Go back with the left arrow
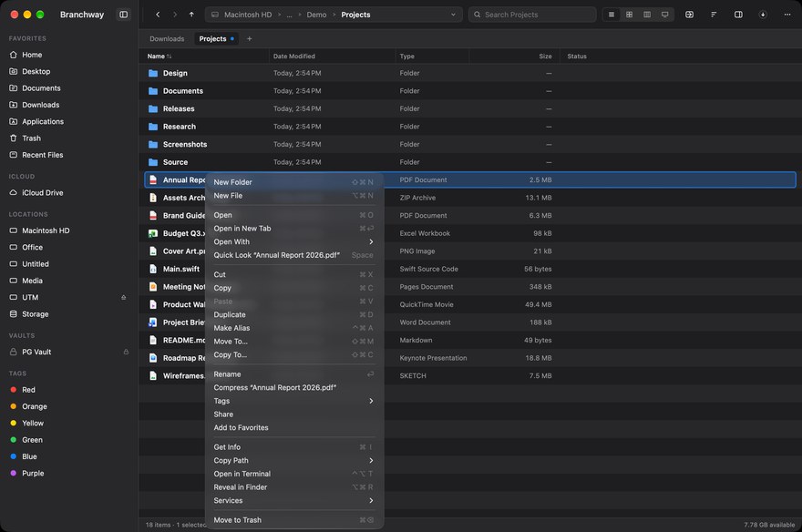Image resolution: width=802 pixels, height=532 pixels. point(158,15)
